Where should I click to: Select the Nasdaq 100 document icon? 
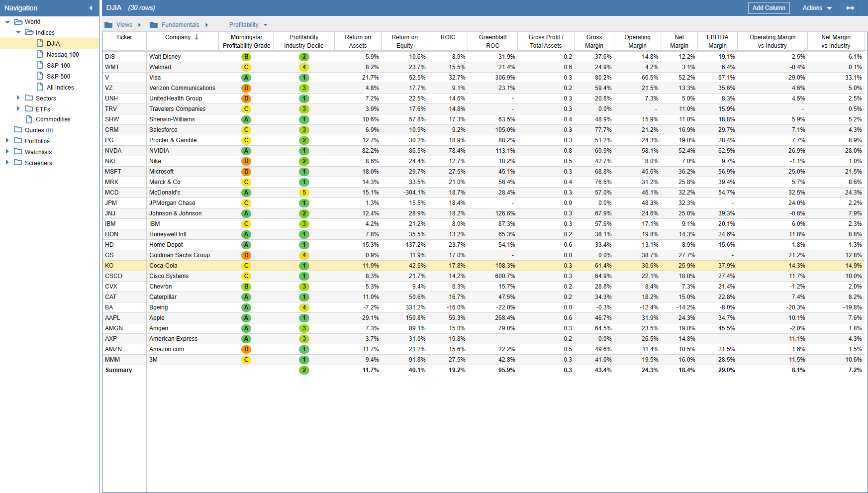40,54
